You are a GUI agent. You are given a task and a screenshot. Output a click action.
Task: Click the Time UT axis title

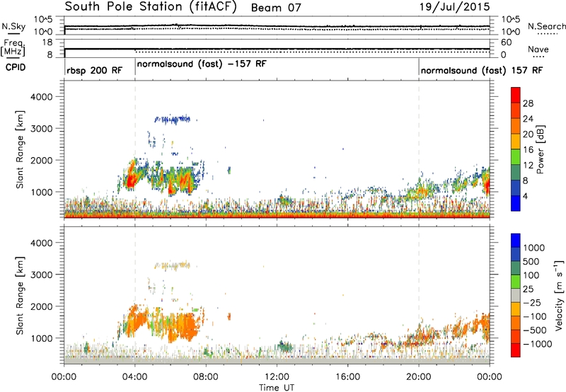277,388
